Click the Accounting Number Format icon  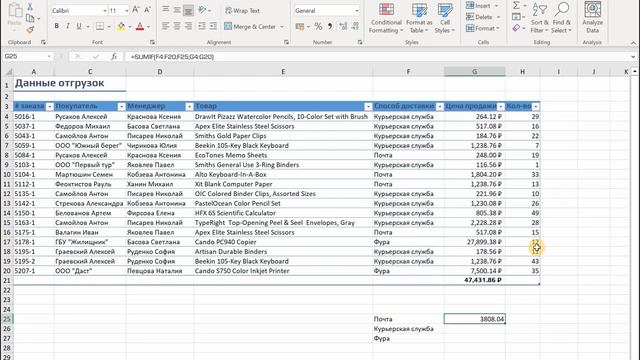point(300,27)
